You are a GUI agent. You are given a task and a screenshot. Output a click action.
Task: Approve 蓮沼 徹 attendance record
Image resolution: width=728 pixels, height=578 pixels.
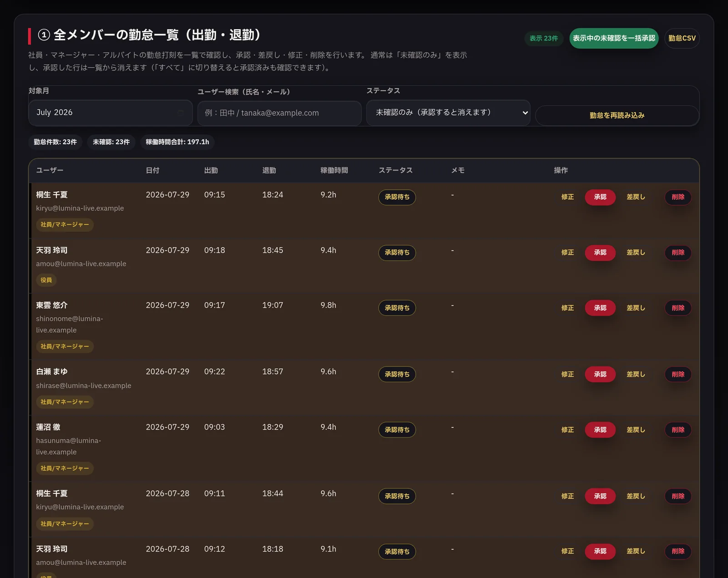point(600,430)
